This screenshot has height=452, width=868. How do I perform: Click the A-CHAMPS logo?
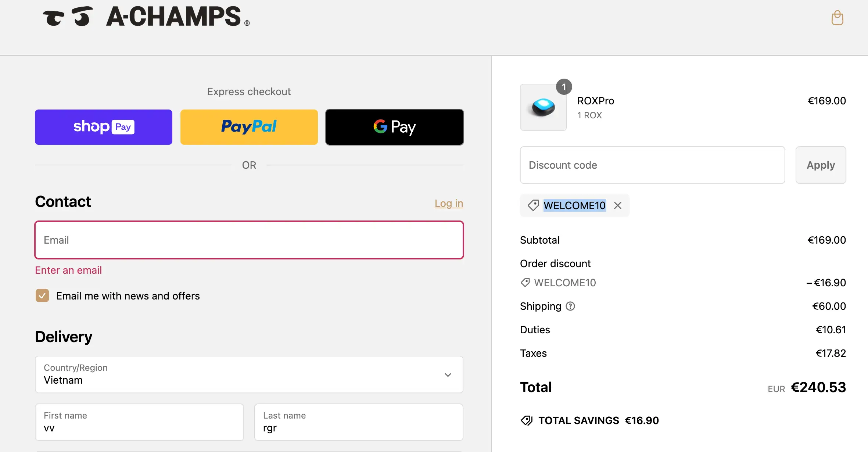(x=146, y=17)
